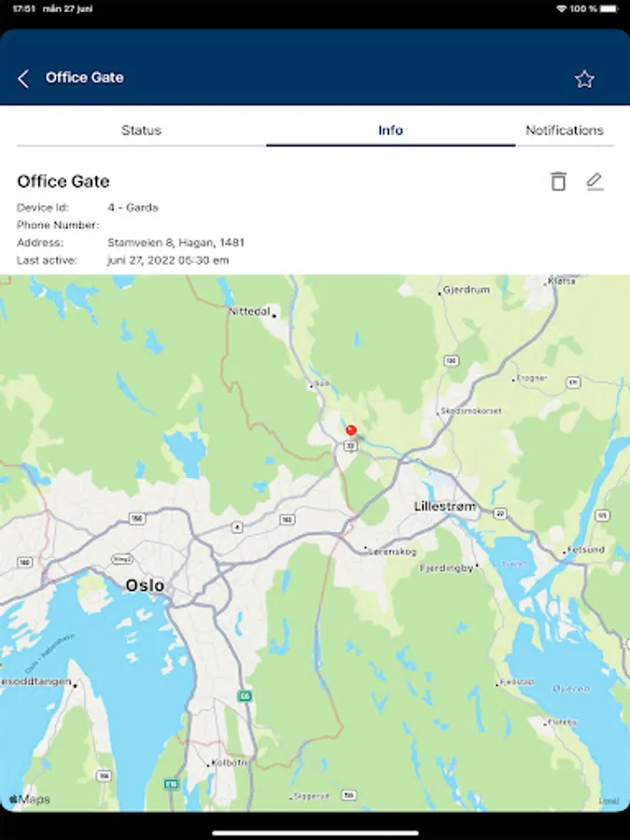Tap the home indicator bar
Viewport: 630px width, 840px height.
[x=315, y=833]
